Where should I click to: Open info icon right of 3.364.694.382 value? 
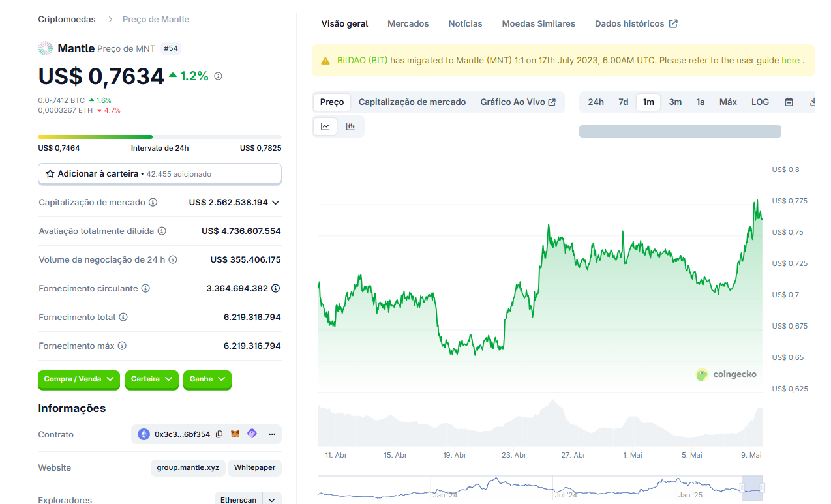coord(276,289)
